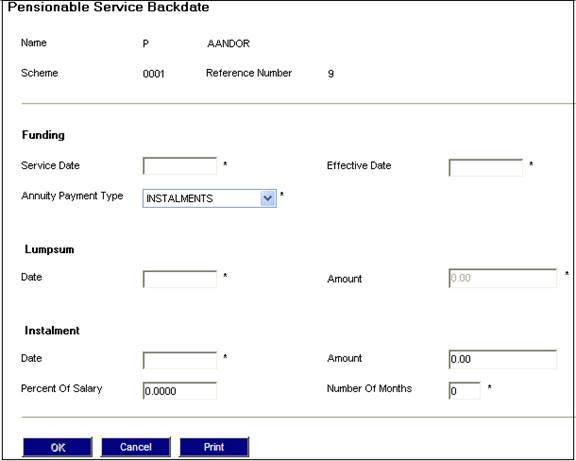
Task: Select the Lumpsum Date input box
Action: tap(180, 279)
